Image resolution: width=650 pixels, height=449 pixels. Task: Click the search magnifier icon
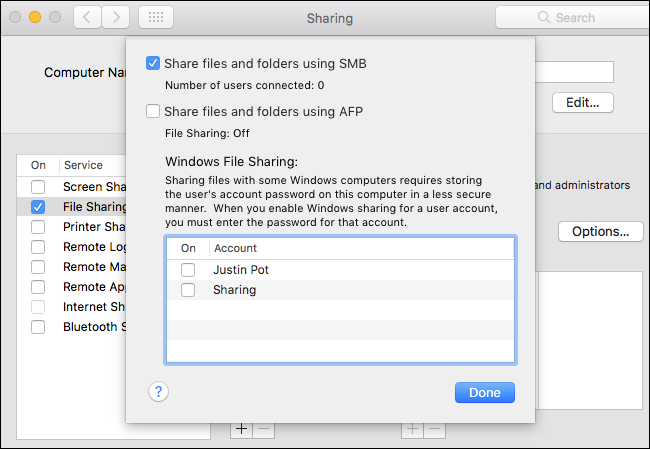pos(543,17)
